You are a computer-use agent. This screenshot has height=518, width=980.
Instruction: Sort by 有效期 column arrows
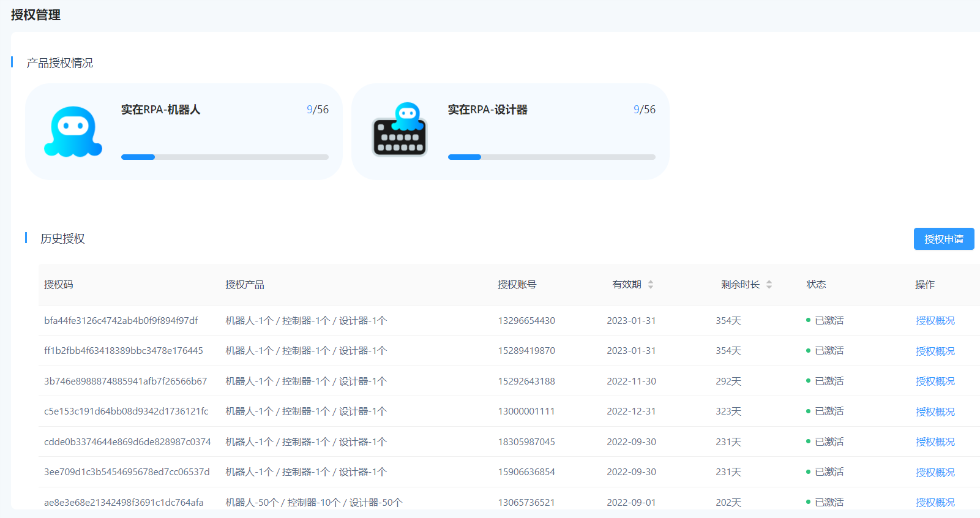pyautogui.click(x=651, y=285)
